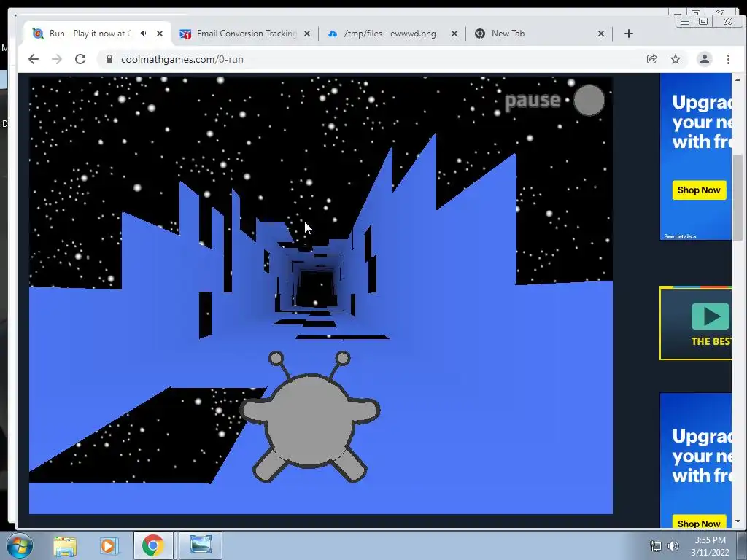Open a new browser tab with plus button
Viewport: 747px width, 560px height.
[x=629, y=34]
